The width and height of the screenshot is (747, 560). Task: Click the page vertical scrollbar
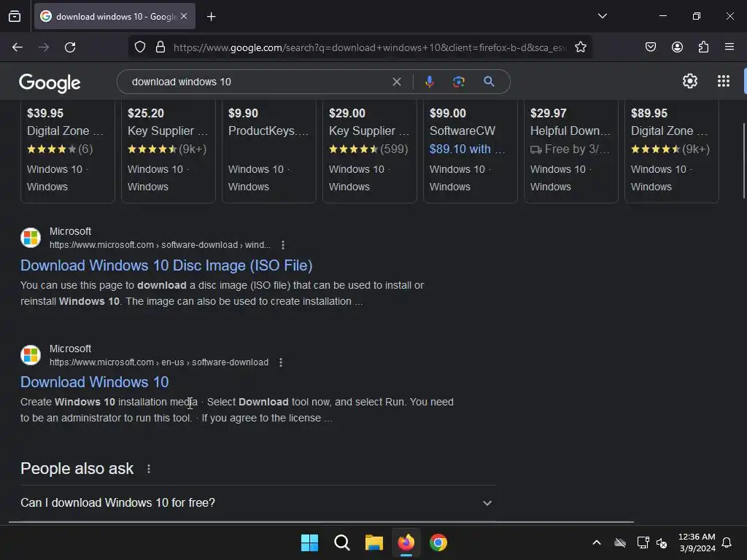tap(744, 161)
